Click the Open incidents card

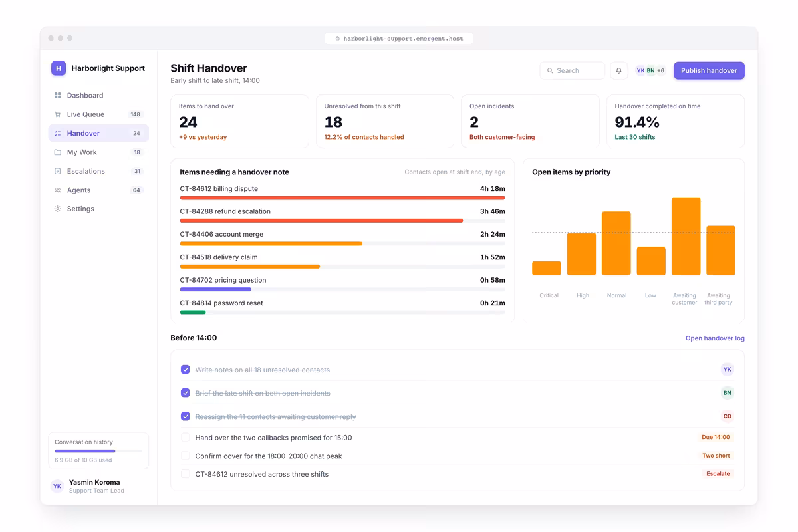pos(530,121)
